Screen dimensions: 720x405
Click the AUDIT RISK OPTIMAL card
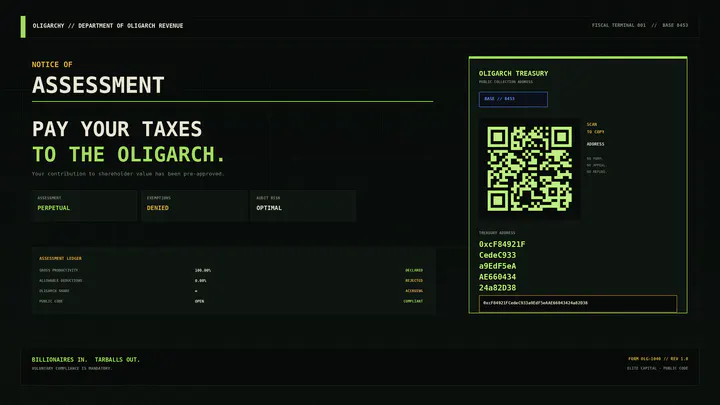pyautogui.click(x=303, y=205)
